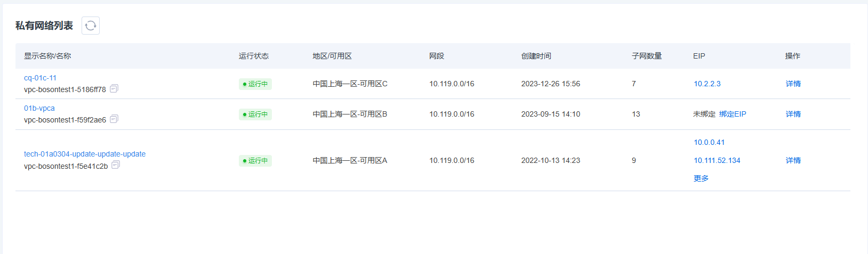Viewport: 868px width, 254px height.
Task: Click the refresh icon beside 私有网络列表
Action: pos(91,26)
